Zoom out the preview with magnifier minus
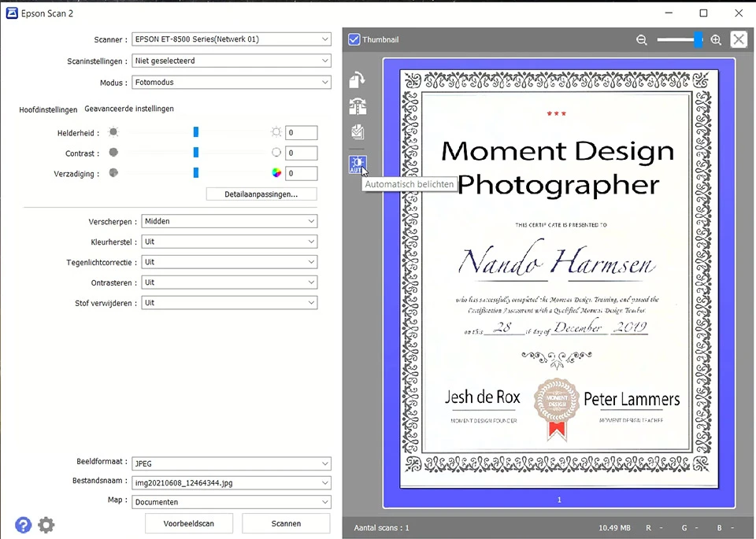Image resolution: width=756 pixels, height=539 pixels. [641, 40]
